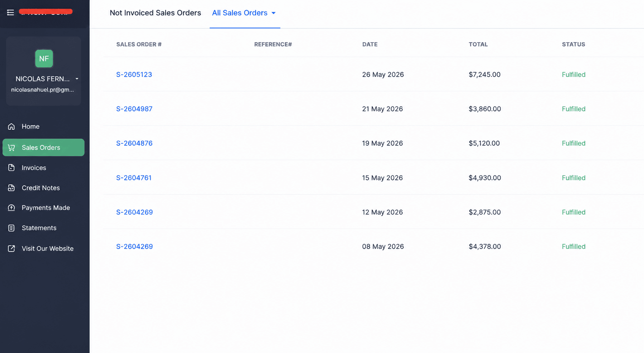Select the All Sales Orders tab
The width and height of the screenshot is (644, 353).
(240, 13)
